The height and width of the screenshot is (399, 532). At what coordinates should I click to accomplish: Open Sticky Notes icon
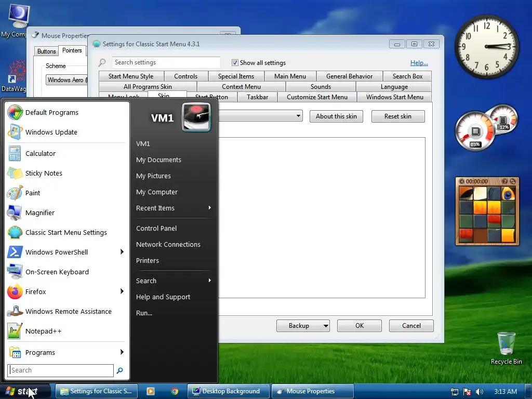click(x=15, y=173)
